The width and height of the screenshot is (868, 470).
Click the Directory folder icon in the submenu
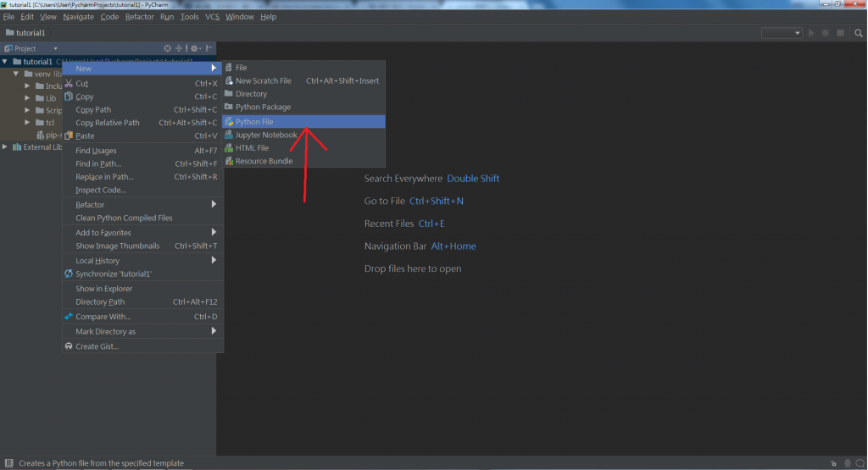(229, 93)
